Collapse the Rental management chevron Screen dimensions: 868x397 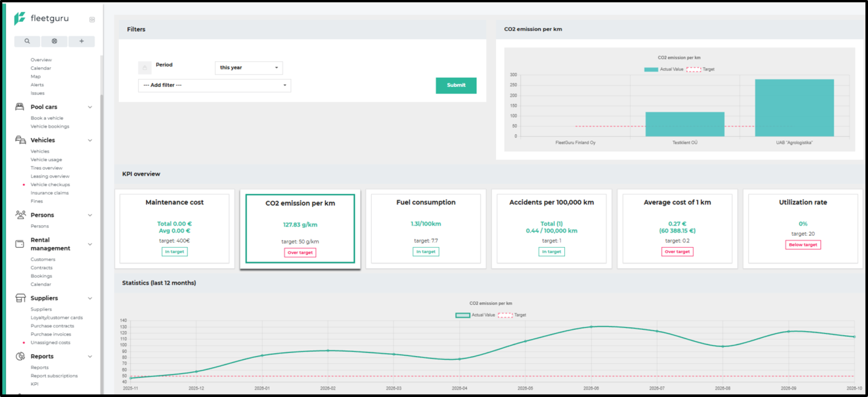coord(90,245)
